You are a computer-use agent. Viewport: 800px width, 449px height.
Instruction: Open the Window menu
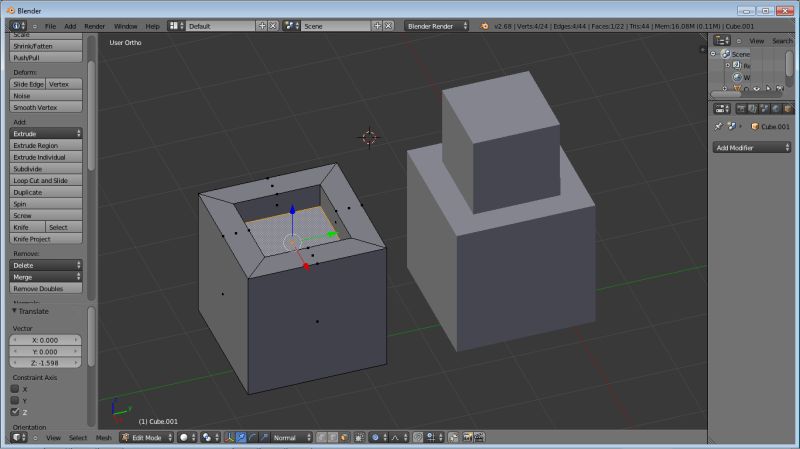pos(126,26)
